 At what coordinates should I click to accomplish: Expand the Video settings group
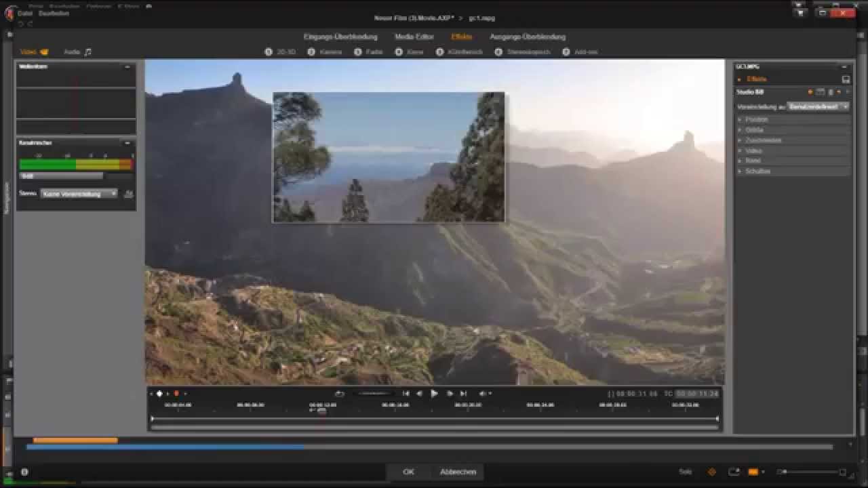(x=793, y=150)
